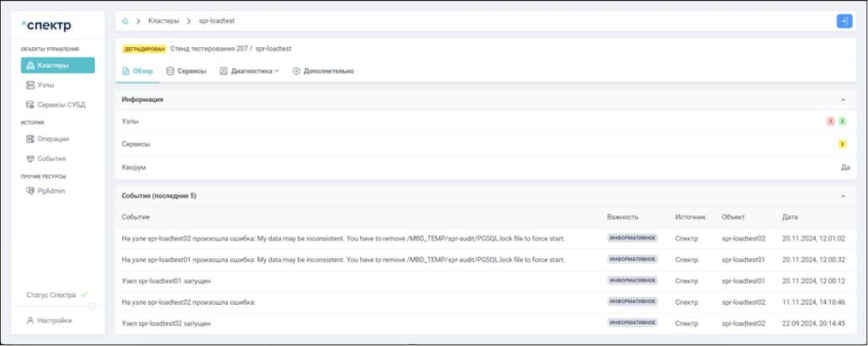The width and height of the screenshot is (868, 346).
Task: Open Операции history page
Action: click(x=52, y=139)
